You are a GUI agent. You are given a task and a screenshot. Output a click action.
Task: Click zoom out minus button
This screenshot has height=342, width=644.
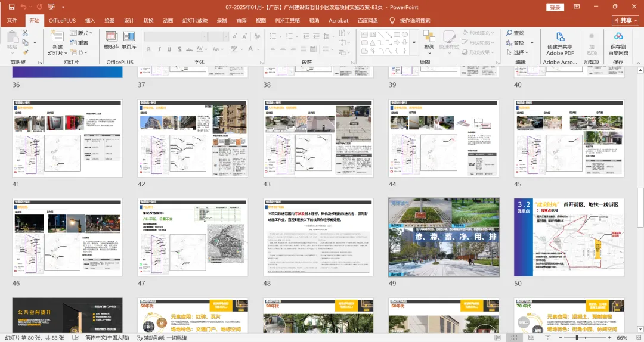tap(561, 337)
